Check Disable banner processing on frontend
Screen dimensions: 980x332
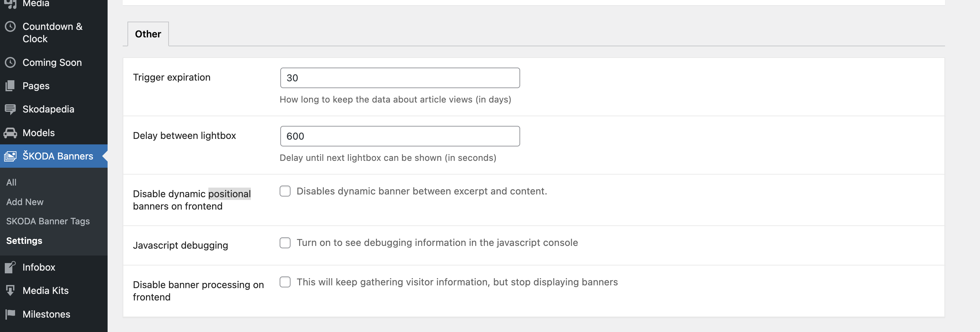285,282
